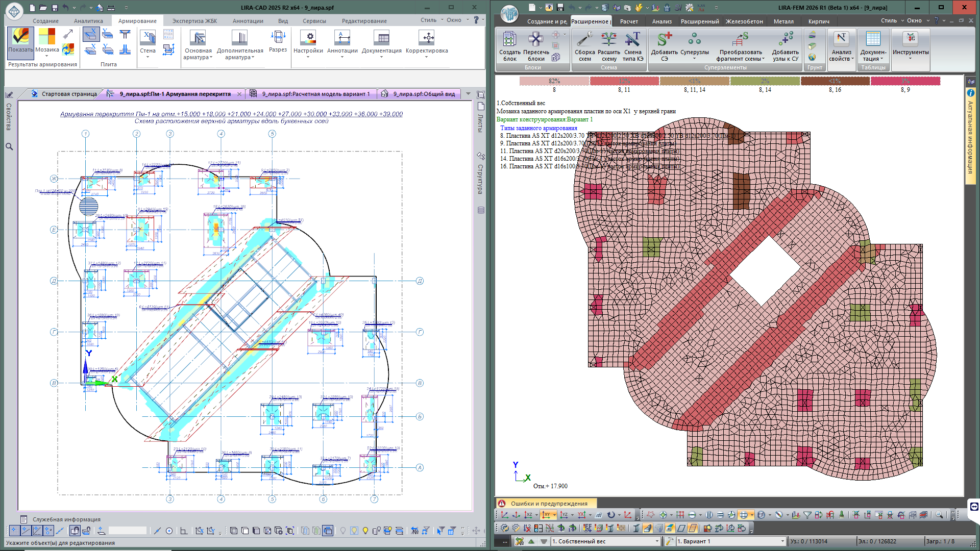Open the Вариант 1 design variant dropdown
Image resolution: width=980 pixels, height=551 pixels.
click(x=782, y=541)
